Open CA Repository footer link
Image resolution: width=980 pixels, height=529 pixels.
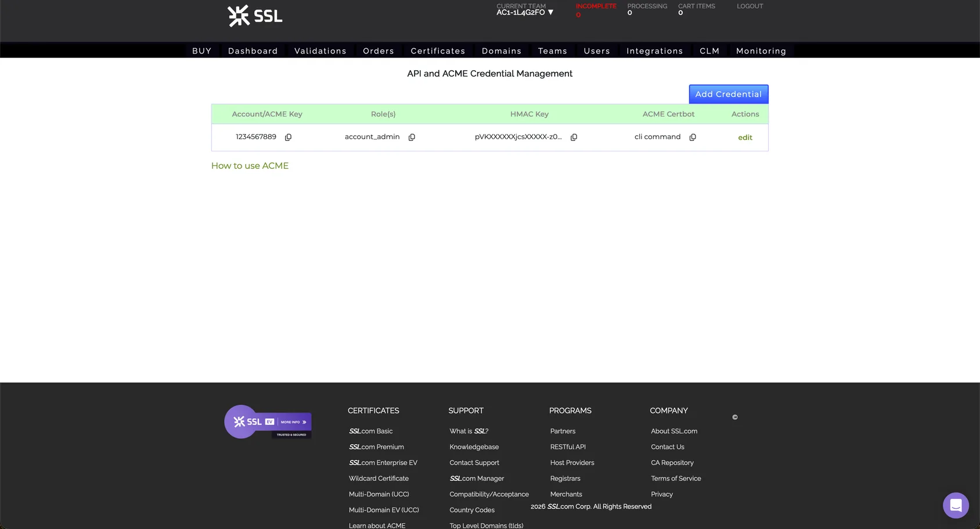coord(672,463)
